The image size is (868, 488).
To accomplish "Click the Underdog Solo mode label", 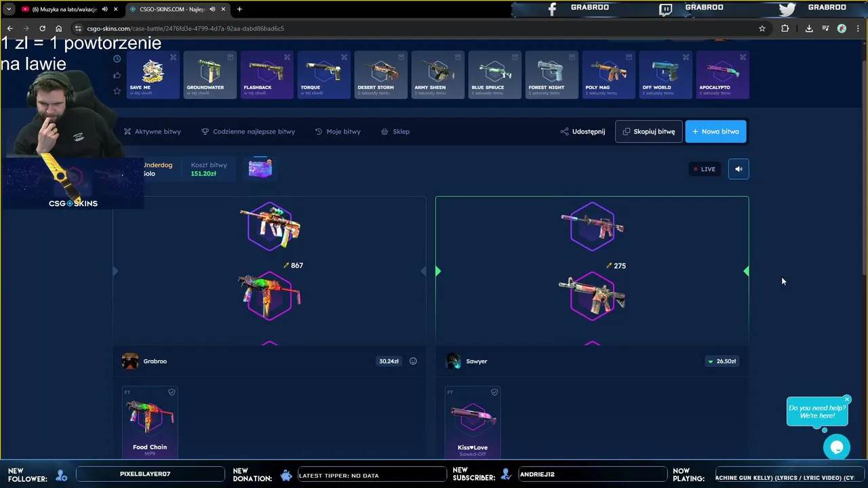I will (x=158, y=169).
